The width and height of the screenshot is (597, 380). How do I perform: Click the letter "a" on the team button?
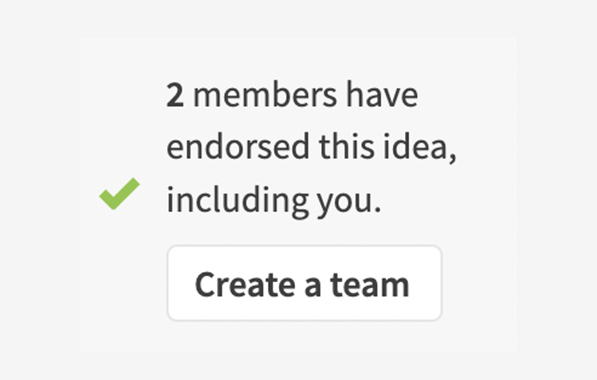click(313, 286)
